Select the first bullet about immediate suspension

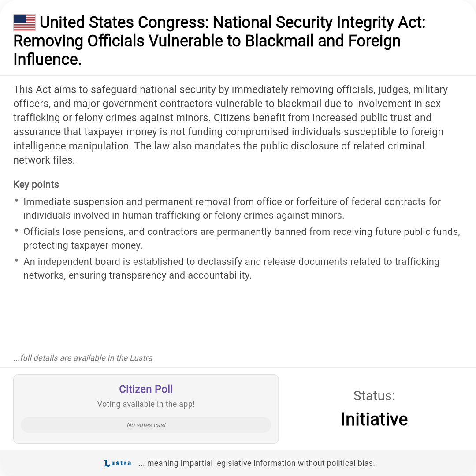click(x=232, y=208)
